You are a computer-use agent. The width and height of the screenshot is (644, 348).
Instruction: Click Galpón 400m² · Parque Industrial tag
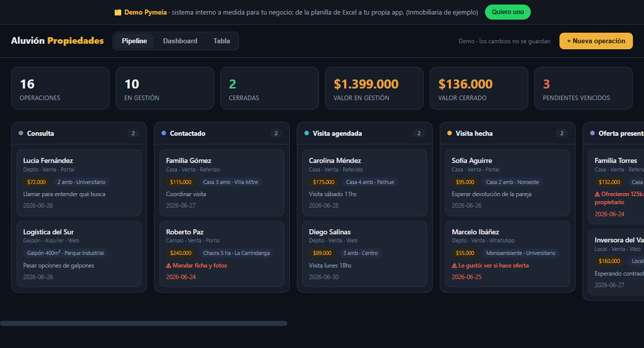point(66,253)
